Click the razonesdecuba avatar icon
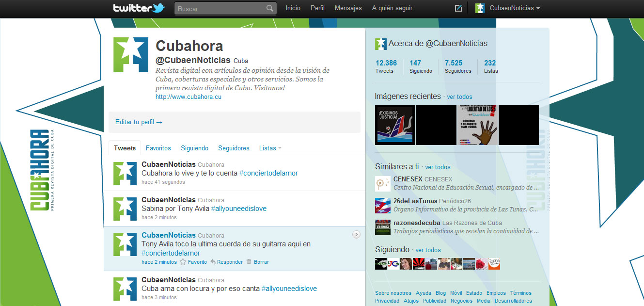Screen dimensions: 644x306 click(x=382, y=227)
